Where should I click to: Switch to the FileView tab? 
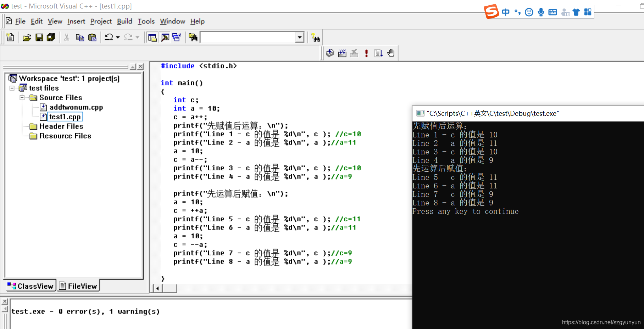[x=78, y=286]
